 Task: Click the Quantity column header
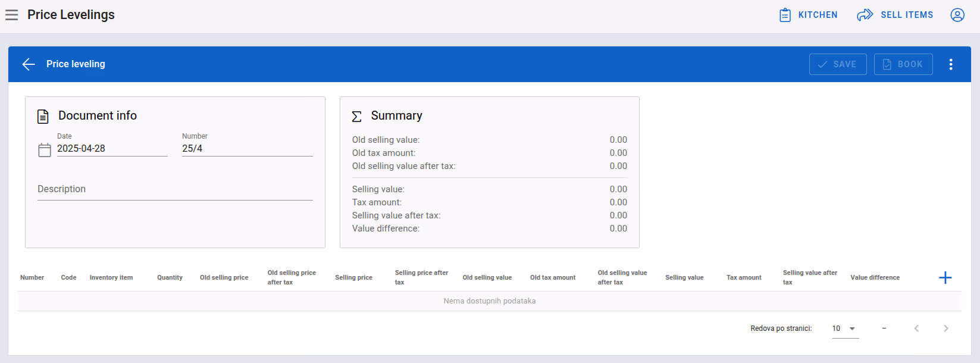click(x=170, y=277)
